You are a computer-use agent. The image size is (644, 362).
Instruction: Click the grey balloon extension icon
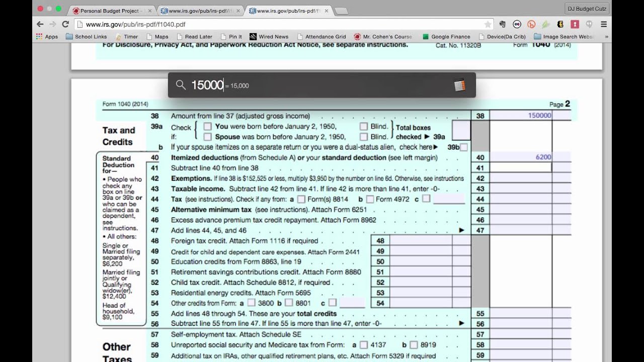(x=589, y=24)
